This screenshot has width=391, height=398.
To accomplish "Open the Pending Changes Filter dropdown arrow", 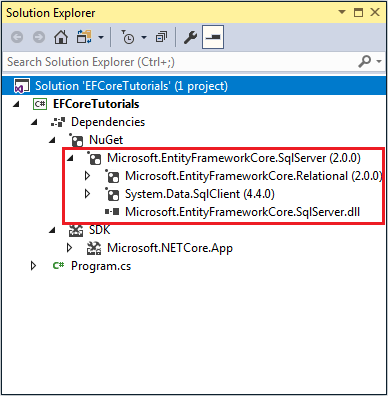I will [x=144, y=37].
